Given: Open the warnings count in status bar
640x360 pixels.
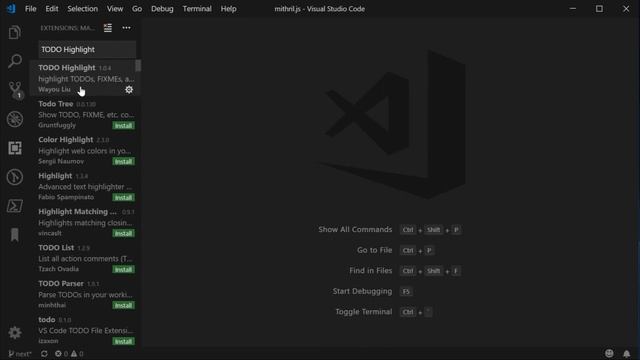Looking at the screenshot, I should pos(78,354).
